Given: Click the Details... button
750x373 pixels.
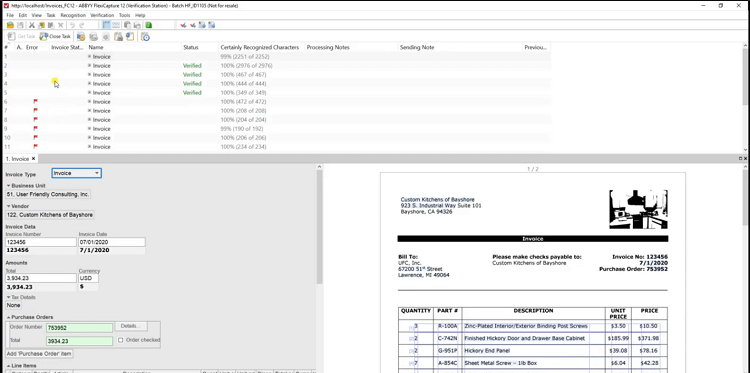Looking at the screenshot, I should 131,326.
